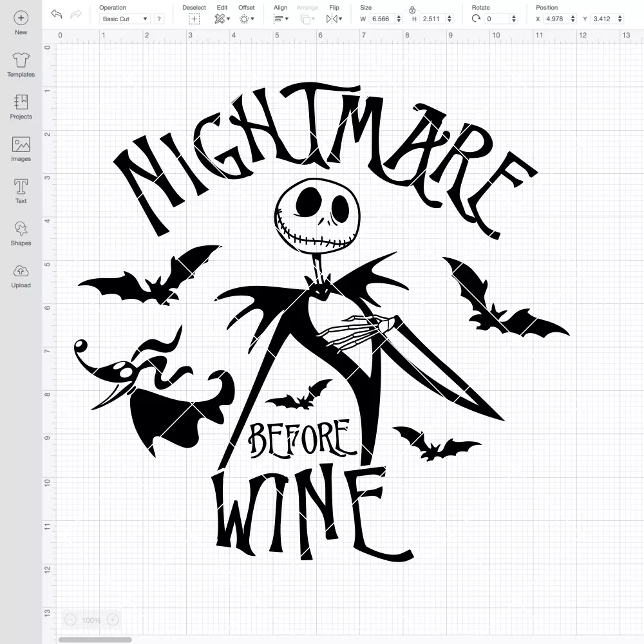Open the Arrange dropdown
The height and width of the screenshot is (644, 644).
pyautogui.click(x=308, y=19)
